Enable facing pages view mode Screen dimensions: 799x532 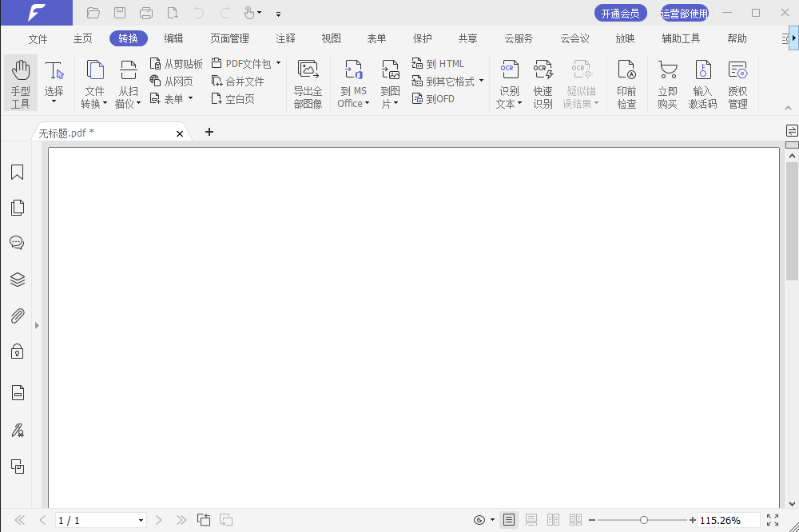click(554, 520)
